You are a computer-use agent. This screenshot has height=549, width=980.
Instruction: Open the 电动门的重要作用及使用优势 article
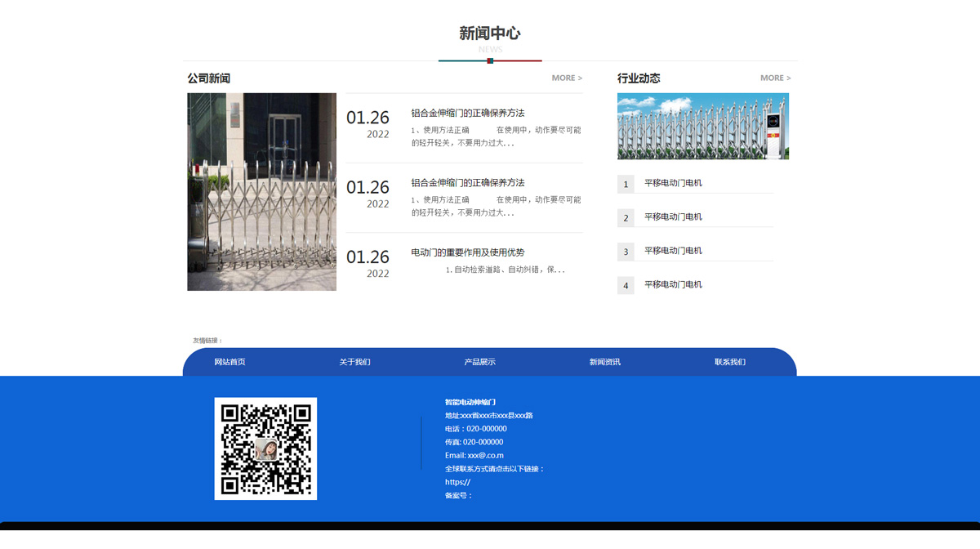coord(467,252)
